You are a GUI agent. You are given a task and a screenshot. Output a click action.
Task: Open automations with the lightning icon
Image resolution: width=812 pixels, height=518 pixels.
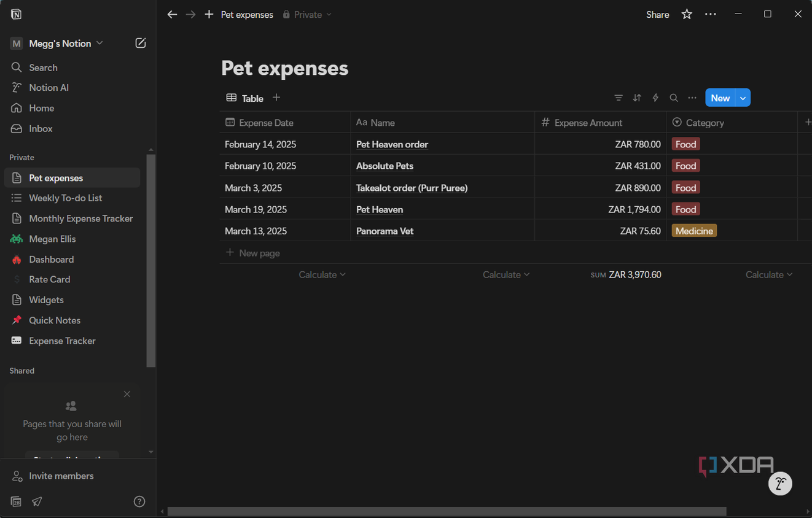(655, 98)
